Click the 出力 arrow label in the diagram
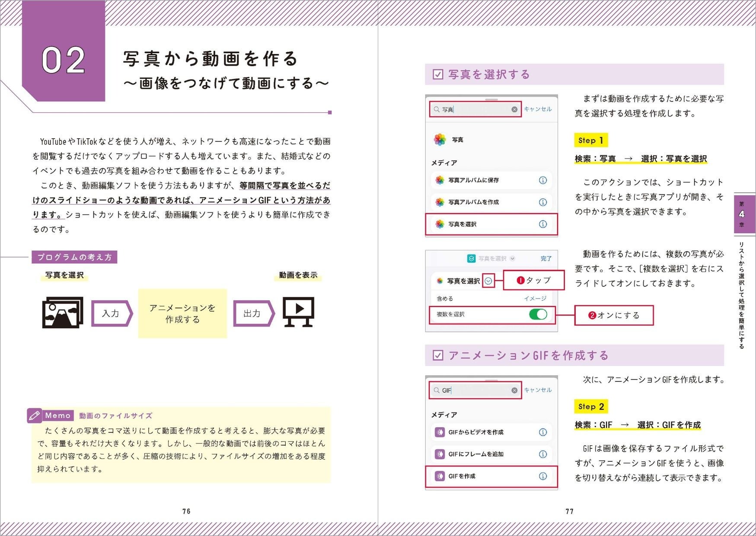The width and height of the screenshot is (756, 536). [x=253, y=313]
